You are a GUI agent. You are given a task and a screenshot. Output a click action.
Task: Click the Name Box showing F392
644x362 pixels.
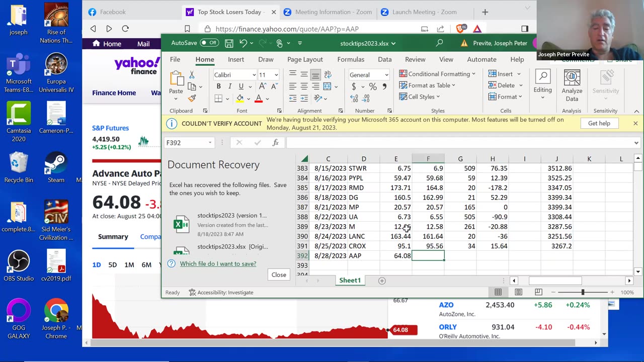189,143
